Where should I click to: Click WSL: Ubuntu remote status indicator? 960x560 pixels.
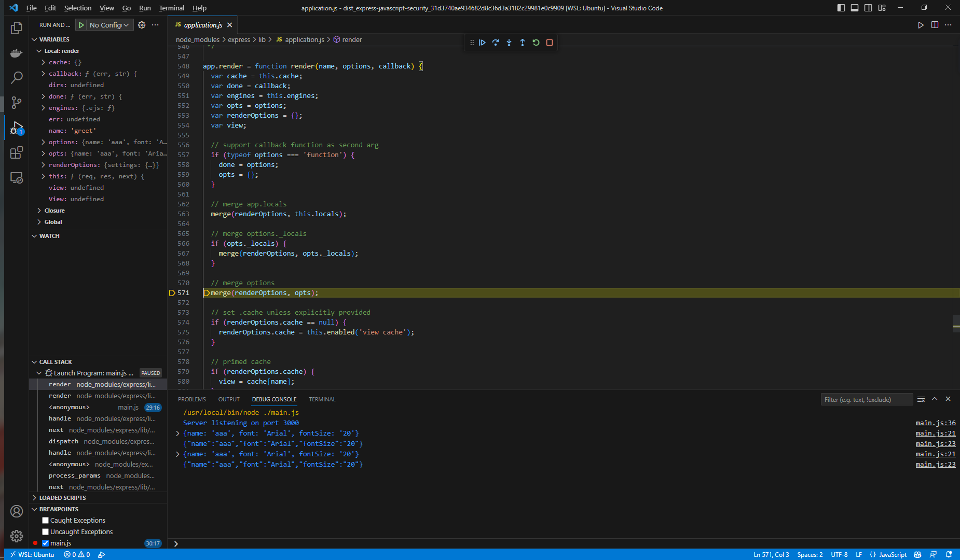pyautogui.click(x=32, y=554)
